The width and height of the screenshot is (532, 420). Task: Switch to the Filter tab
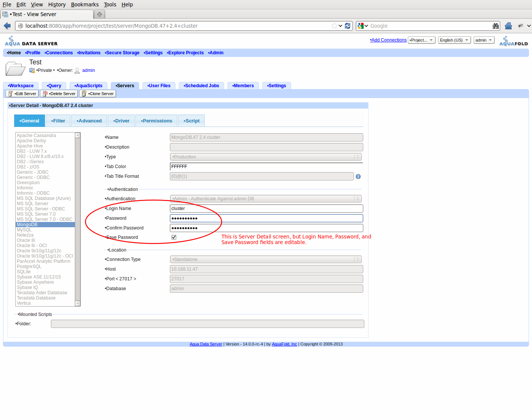(x=58, y=121)
